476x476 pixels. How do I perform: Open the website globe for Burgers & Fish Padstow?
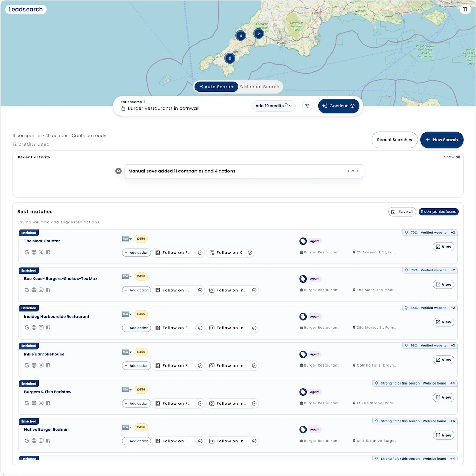pyautogui.click(x=34, y=403)
